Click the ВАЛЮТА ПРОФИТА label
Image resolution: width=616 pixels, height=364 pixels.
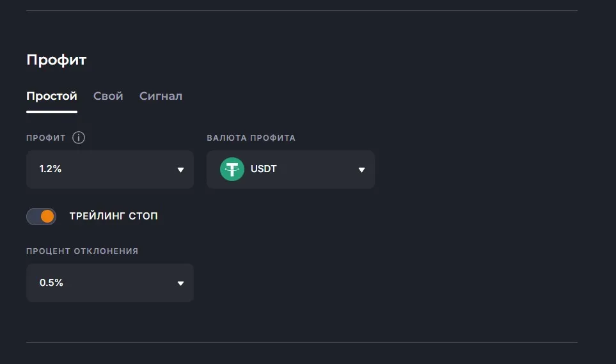(x=251, y=138)
